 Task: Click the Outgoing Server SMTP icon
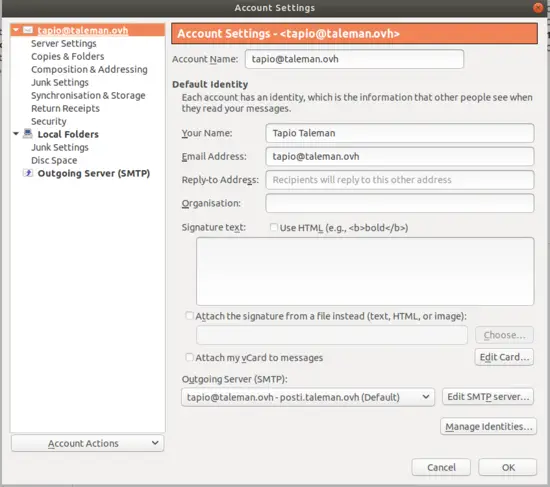[28, 173]
